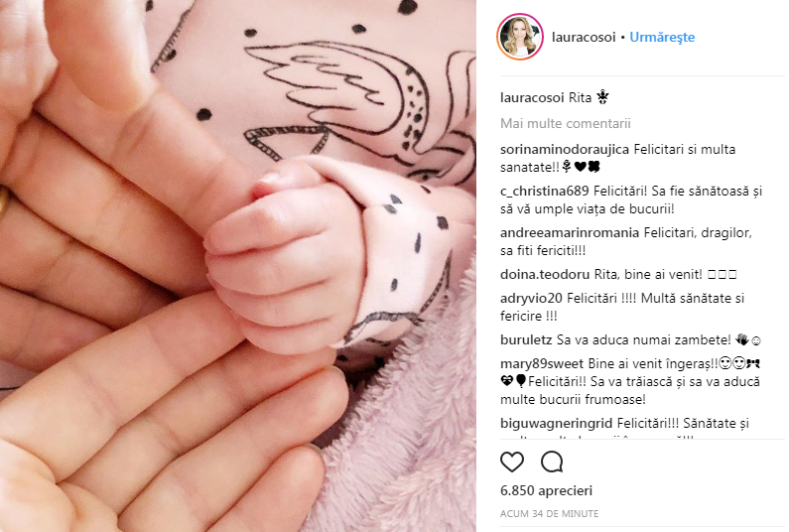789x532 pixels.
Task: Open mary89sweet commenter profile
Action: pos(542,364)
